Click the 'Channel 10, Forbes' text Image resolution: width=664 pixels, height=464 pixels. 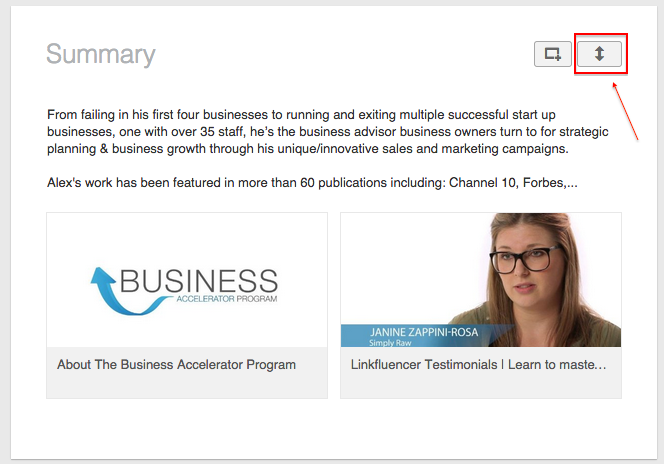click(506, 182)
